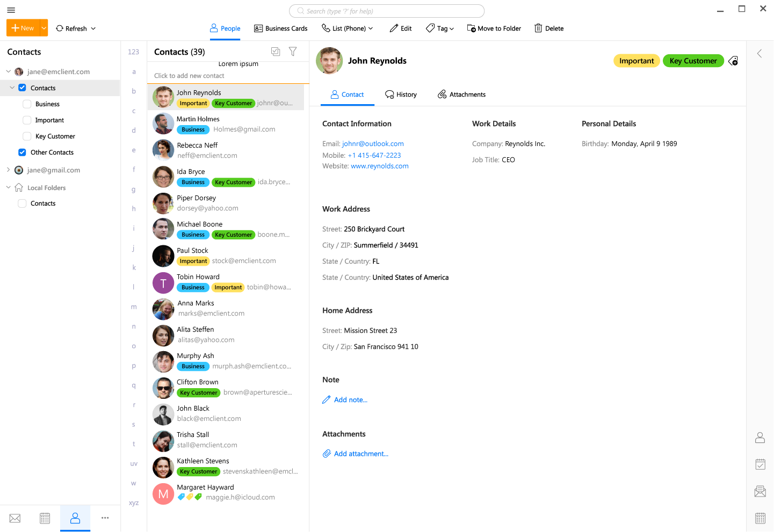Open the Mail view icon in bottom bar
The width and height of the screenshot is (774, 532).
point(15,518)
